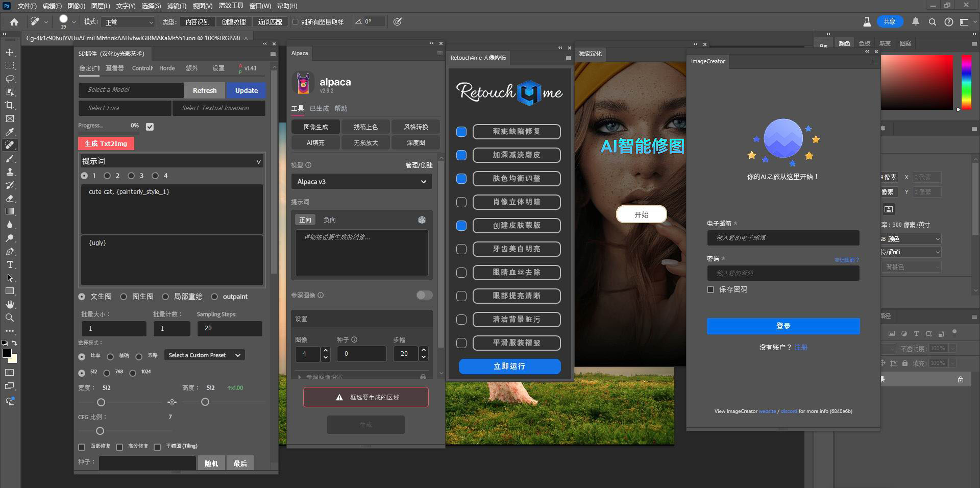Adjust the CFG 比例 slider handle
980x488 pixels.
tap(100, 431)
